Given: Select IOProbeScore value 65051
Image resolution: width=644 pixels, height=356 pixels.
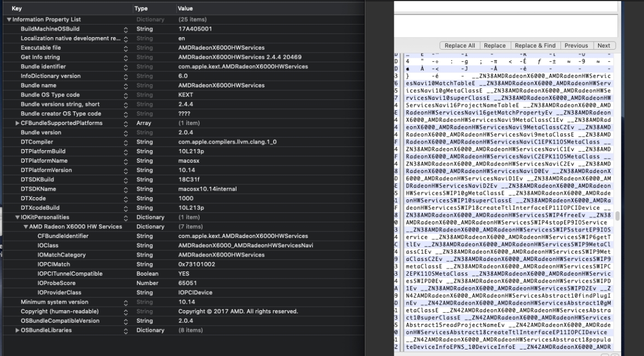Looking at the screenshot, I should tap(187, 283).
